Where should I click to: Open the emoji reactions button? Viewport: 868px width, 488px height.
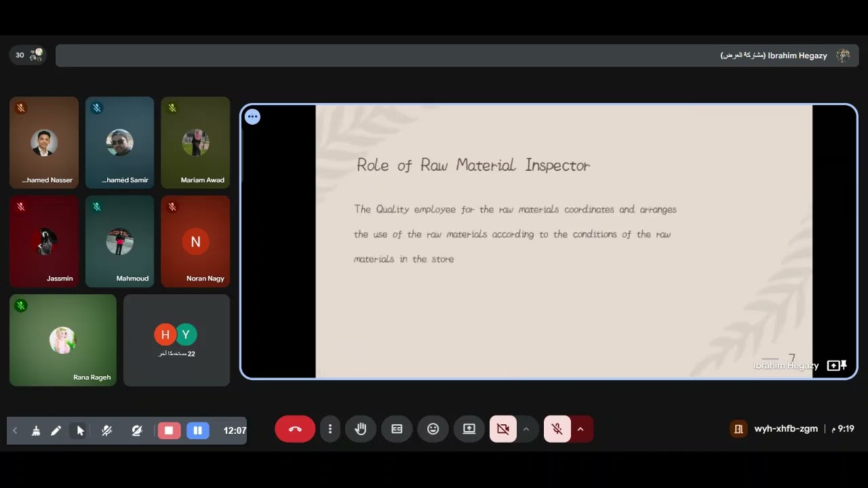click(433, 429)
